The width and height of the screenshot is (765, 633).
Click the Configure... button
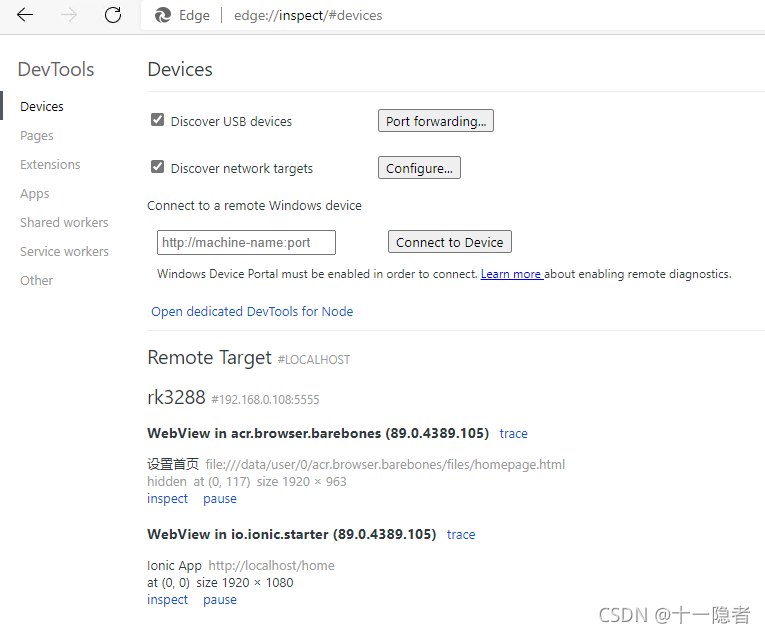point(419,168)
